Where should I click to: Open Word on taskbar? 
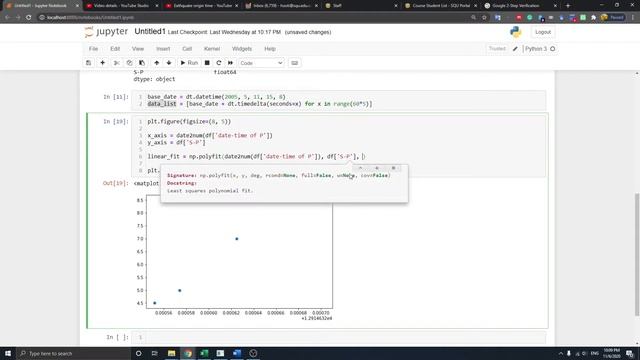pos(237,353)
